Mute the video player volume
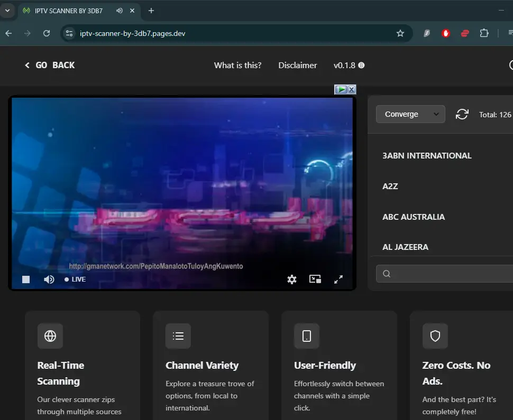Viewport: 513px width, 420px height. point(49,279)
